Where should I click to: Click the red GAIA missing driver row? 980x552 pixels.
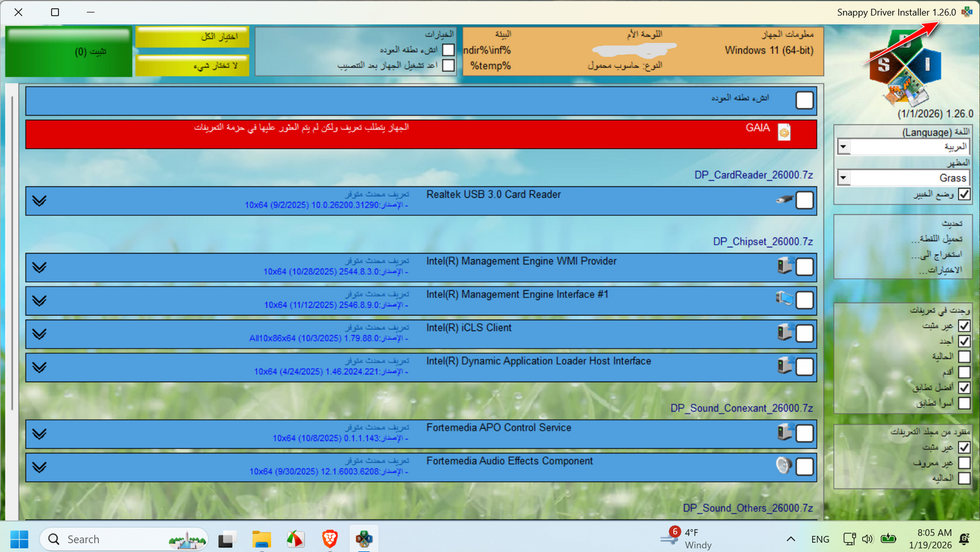(421, 134)
